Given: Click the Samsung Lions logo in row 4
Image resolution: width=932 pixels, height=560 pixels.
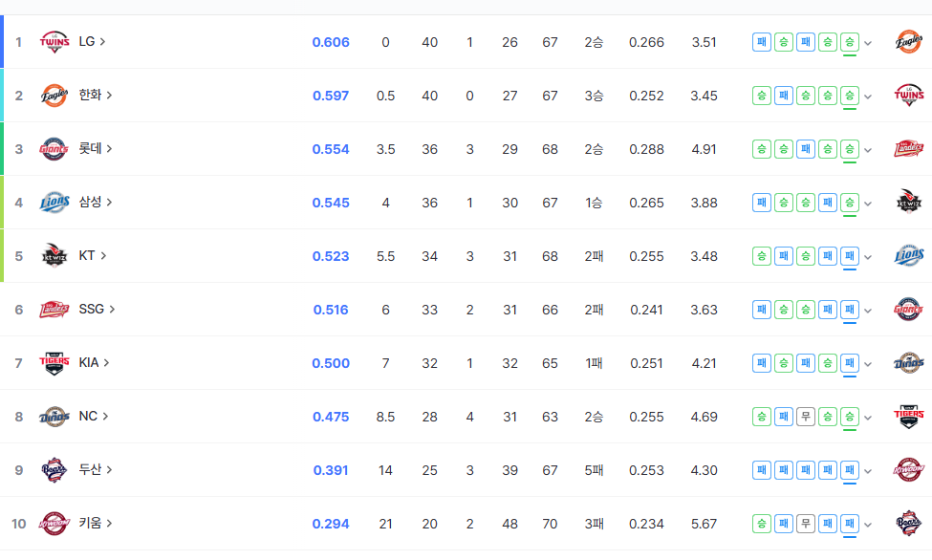Looking at the screenshot, I should click(x=54, y=203).
